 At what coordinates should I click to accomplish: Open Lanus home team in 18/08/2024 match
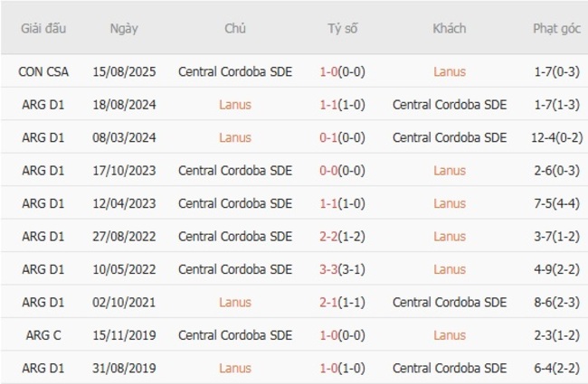point(235,105)
